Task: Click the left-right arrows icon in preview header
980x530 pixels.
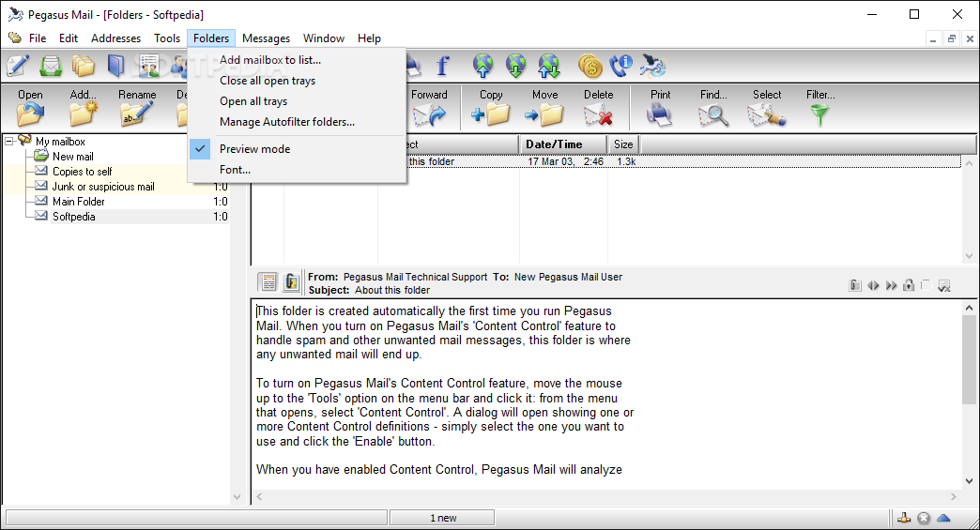Action: 873,285
